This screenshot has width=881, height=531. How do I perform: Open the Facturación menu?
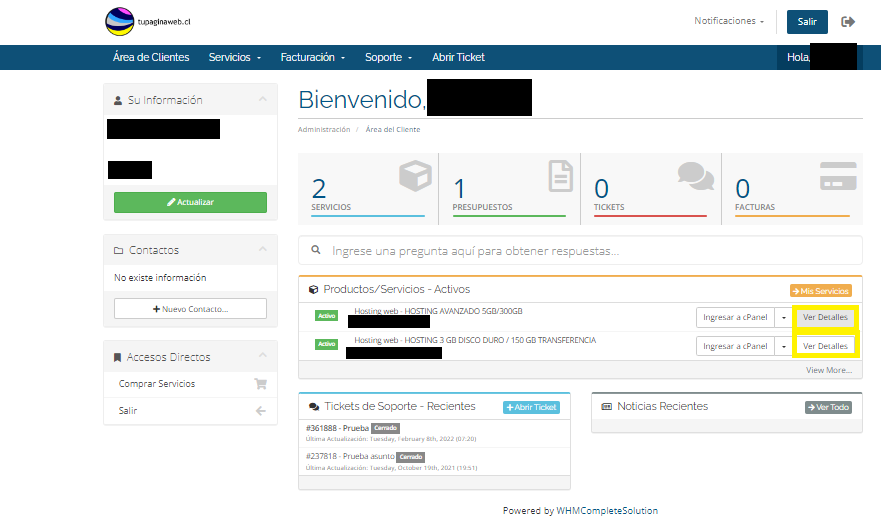pyautogui.click(x=313, y=58)
